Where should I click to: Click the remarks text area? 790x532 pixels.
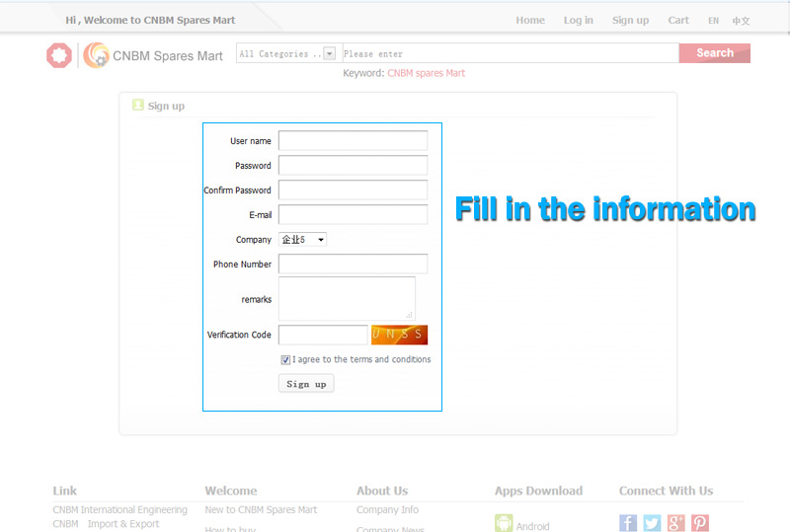point(348,299)
